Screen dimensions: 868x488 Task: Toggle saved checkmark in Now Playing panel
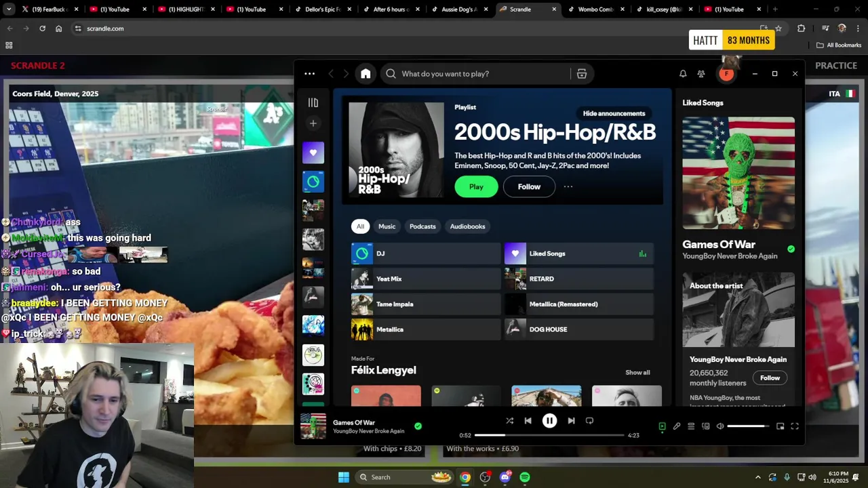pyautogui.click(x=791, y=249)
